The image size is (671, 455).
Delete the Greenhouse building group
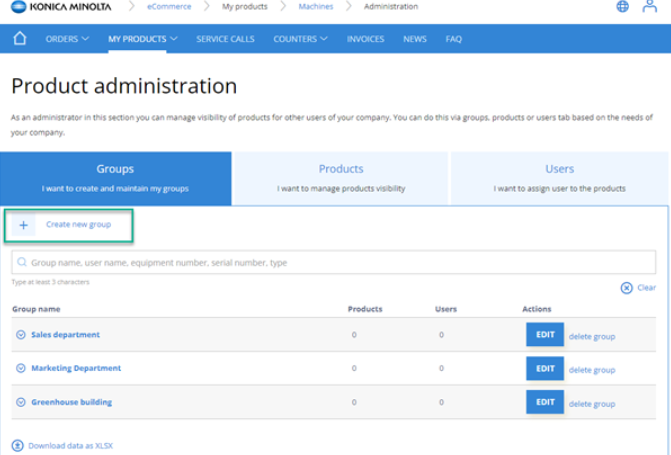point(592,404)
